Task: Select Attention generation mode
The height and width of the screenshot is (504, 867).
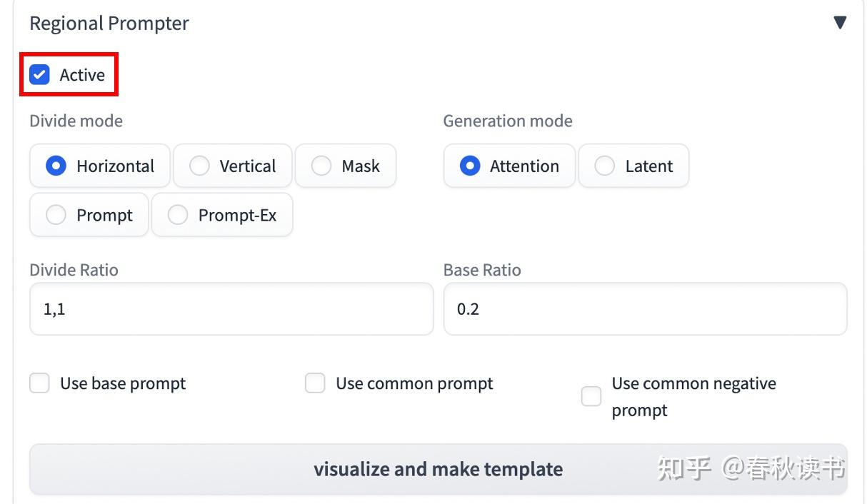Action: [469, 166]
